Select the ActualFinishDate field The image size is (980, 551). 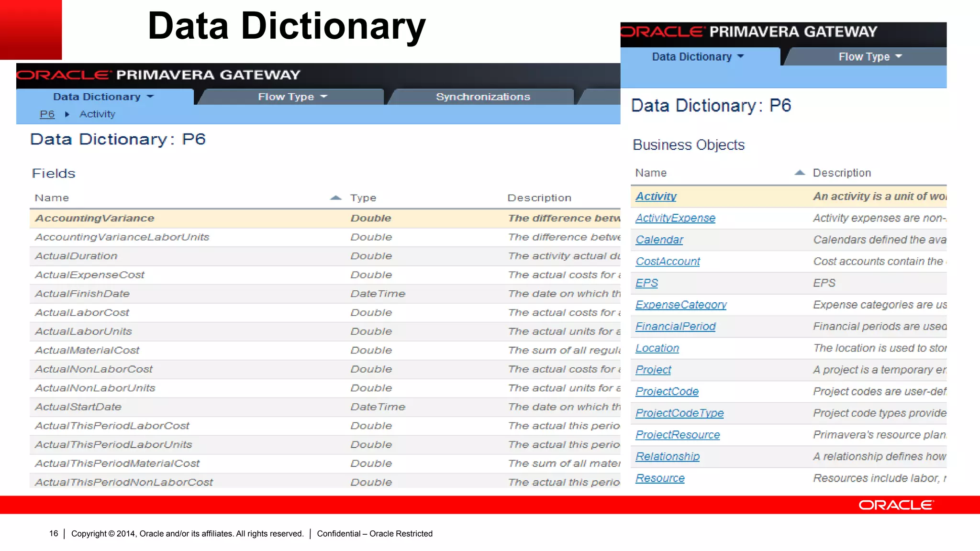coord(82,294)
